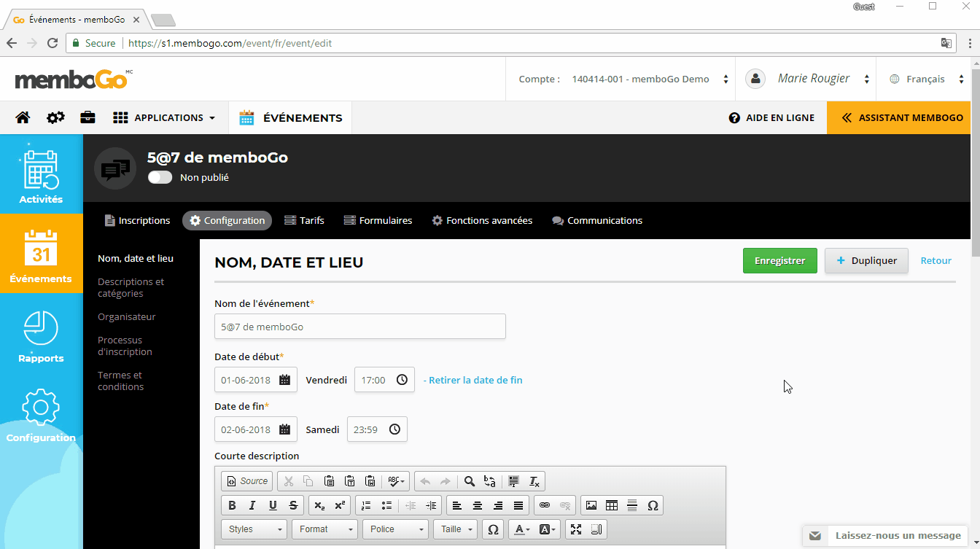Click the Show Blocks icon
980x549 pixels.
(596, 529)
